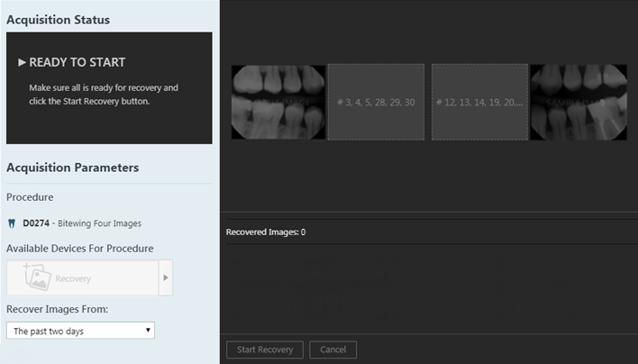Click the 'Recovered Images: 0' label
Viewport: 638px width, 364px height.
click(265, 232)
